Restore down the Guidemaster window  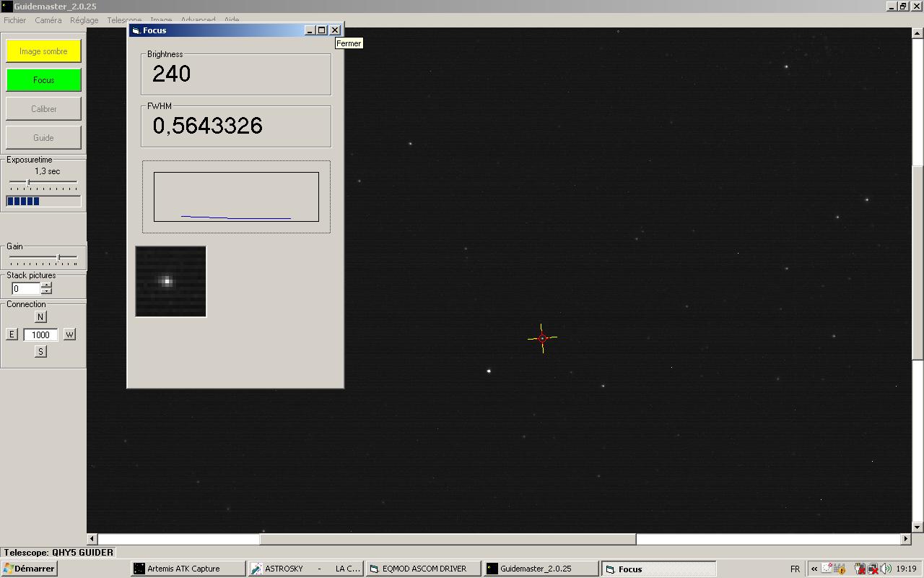pos(903,7)
